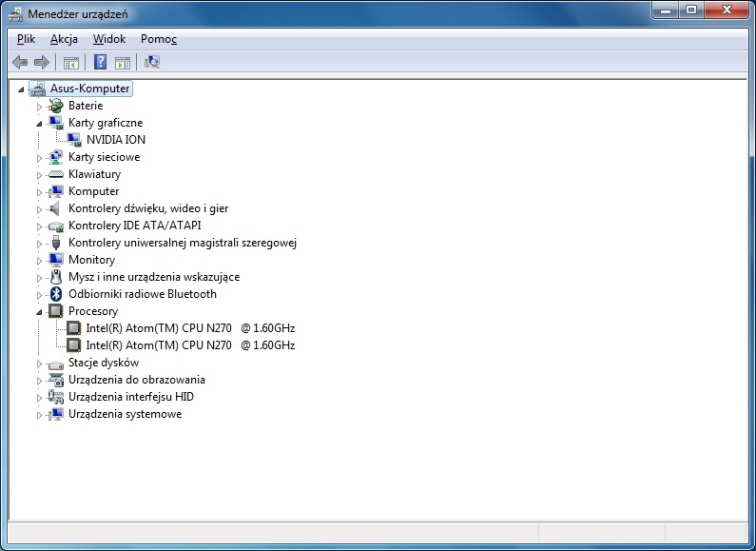The image size is (756, 551).
Task: Open the Pomoc menu
Action: click(159, 39)
